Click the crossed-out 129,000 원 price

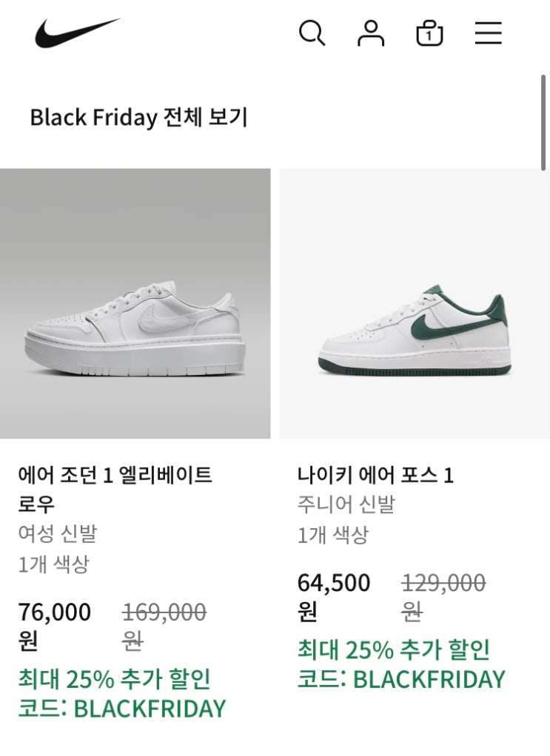pyautogui.click(x=443, y=596)
